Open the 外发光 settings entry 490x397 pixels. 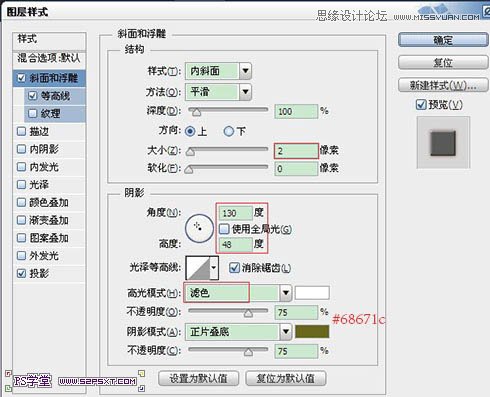(x=44, y=256)
